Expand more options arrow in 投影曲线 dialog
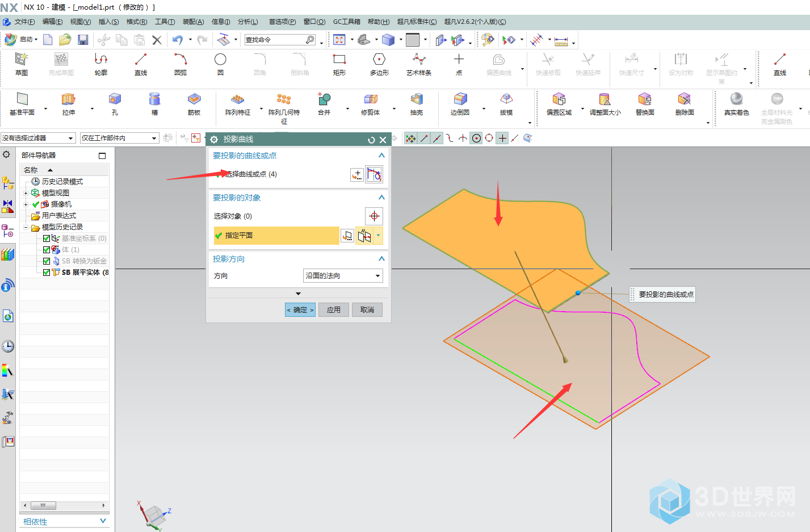The width and height of the screenshot is (810, 532). [299, 294]
